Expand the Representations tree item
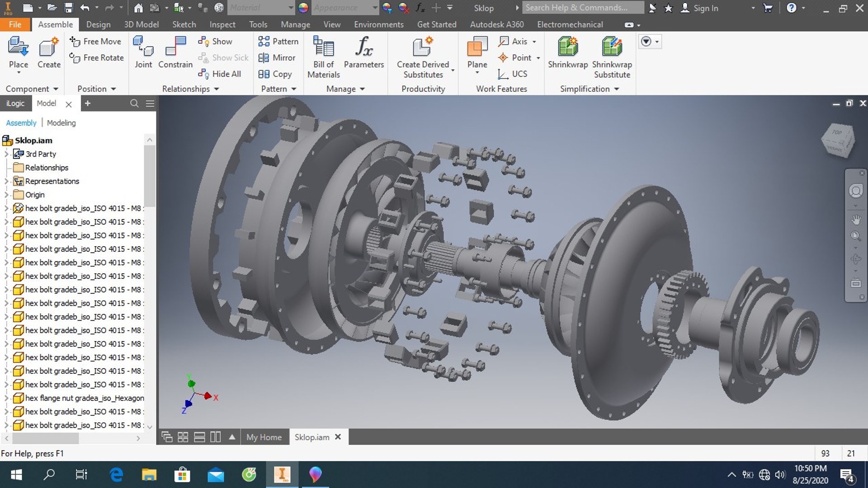 point(5,181)
